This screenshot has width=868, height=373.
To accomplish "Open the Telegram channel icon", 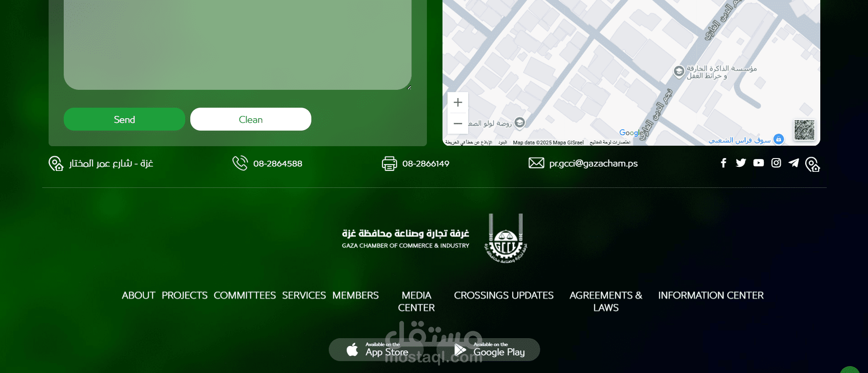I will coord(794,163).
